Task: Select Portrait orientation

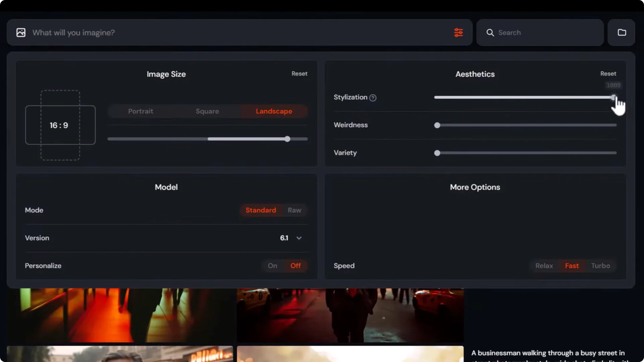Action: 141,111
